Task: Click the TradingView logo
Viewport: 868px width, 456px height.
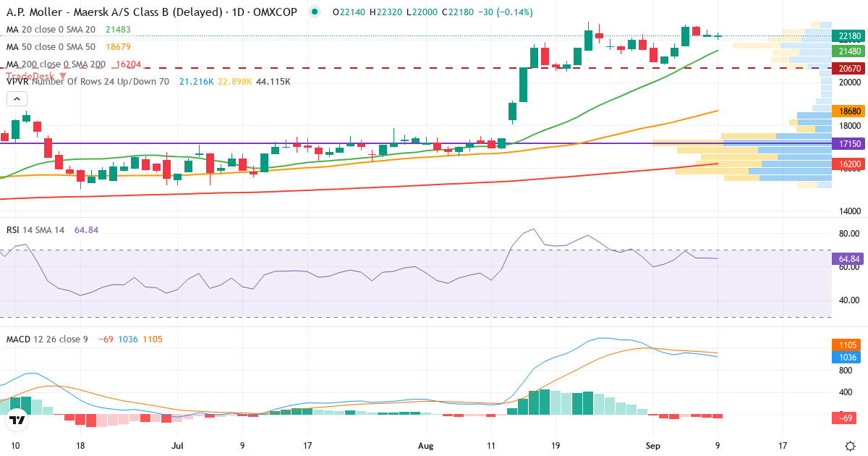Action: pyautogui.click(x=17, y=419)
